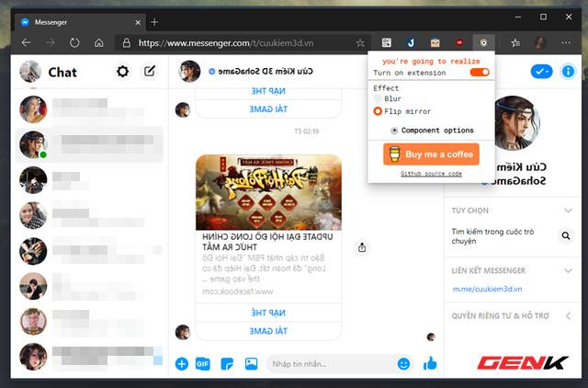Select the Blur effect option

tap(378, 98)
